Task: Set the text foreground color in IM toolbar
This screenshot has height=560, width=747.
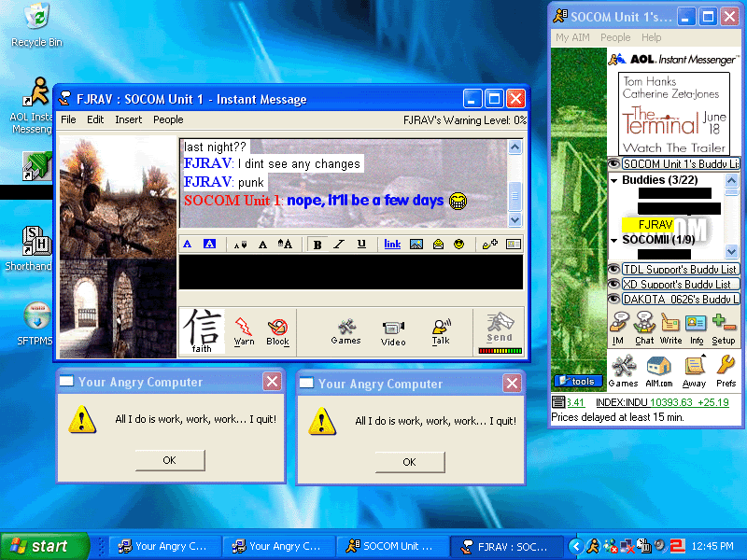Action: 188,245
